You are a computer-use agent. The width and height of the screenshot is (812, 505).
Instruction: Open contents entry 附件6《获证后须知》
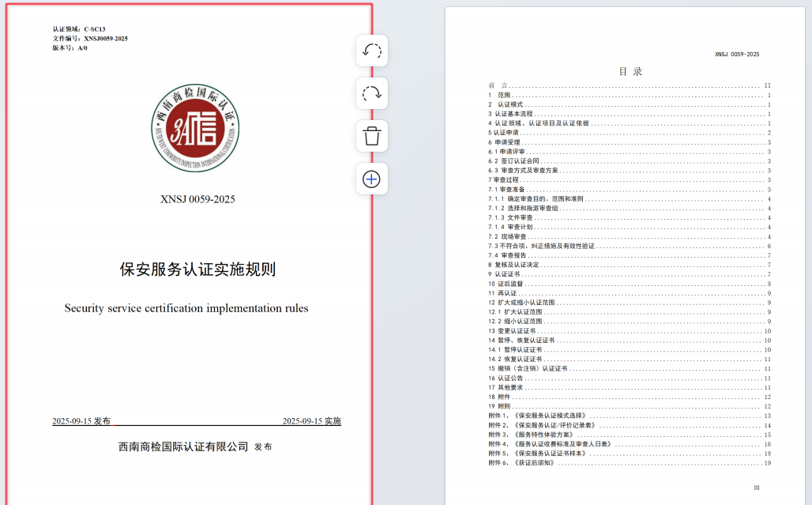[x=521, y=462]
